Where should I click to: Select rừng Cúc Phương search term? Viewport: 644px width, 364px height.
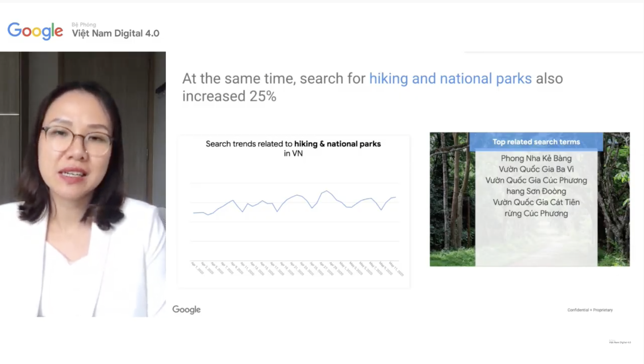click(x=536, y=213)
